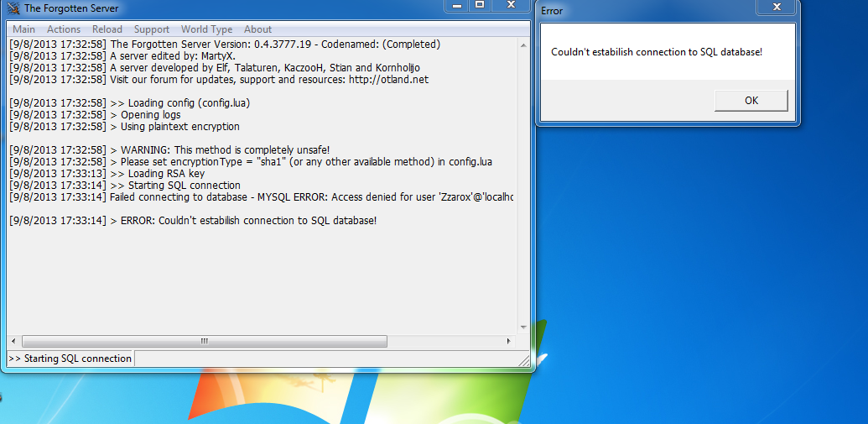
Task: Click the log line 'Using plaintext encryption'
Action: pos(125,127)
